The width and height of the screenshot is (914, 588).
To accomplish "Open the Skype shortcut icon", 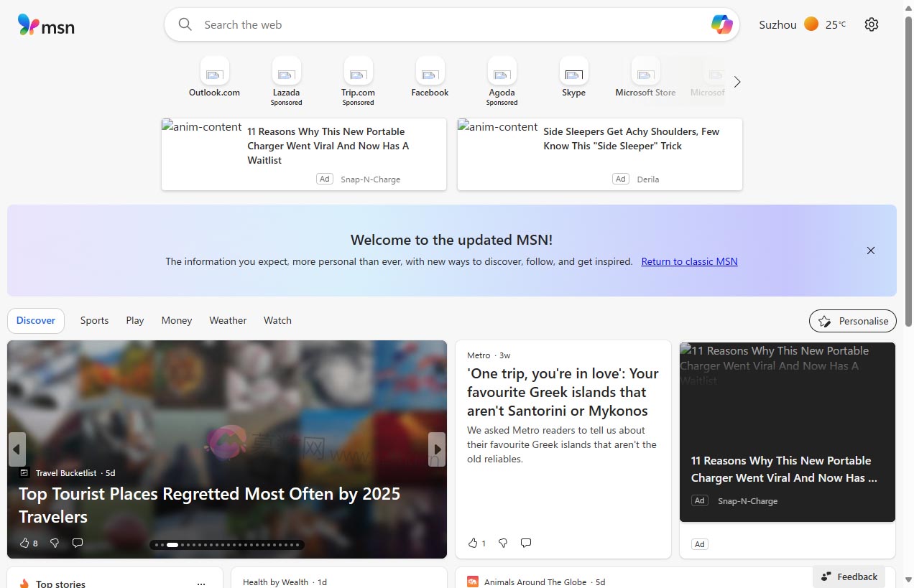I will click(x=573, y=71).
